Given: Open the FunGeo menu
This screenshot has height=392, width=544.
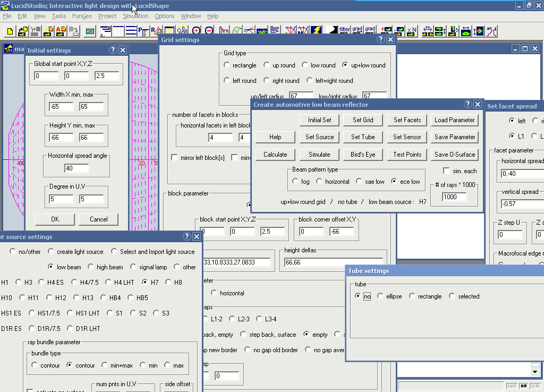Looking at the screenshot, I should [82, 16].
